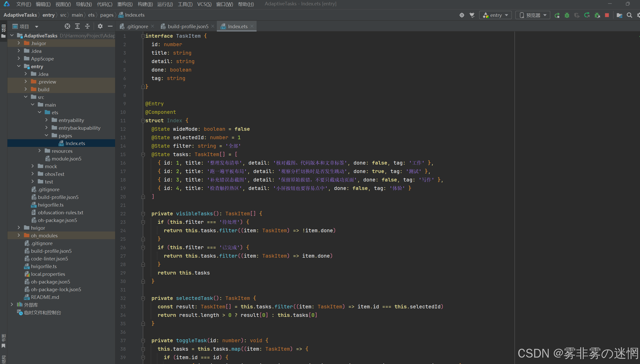The width and height of the screenshot is (640, 364).
Task: Click ets in the breadcrumb path
Action: [x=91, y=15]
